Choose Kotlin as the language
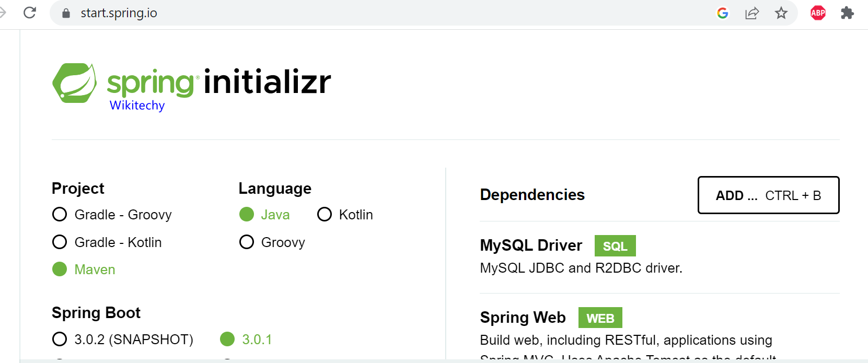868x363 pixels. (x=345, y=215)
